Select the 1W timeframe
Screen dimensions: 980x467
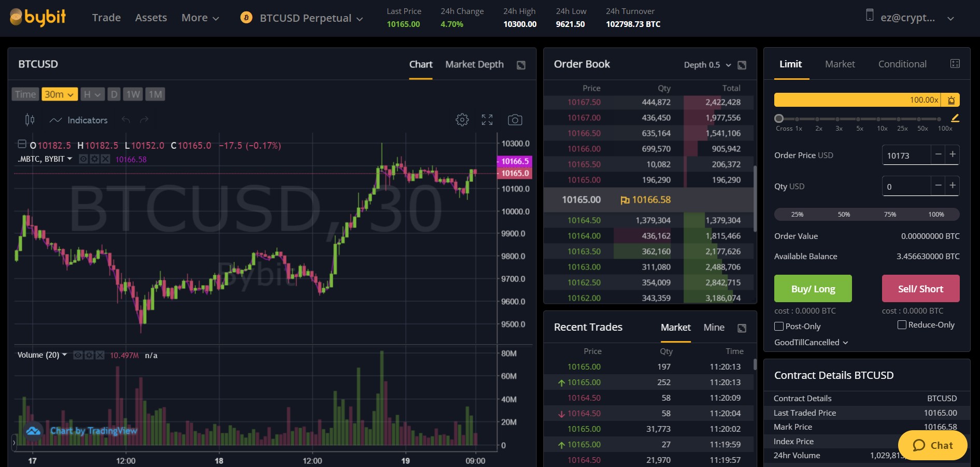coord(133,94)
